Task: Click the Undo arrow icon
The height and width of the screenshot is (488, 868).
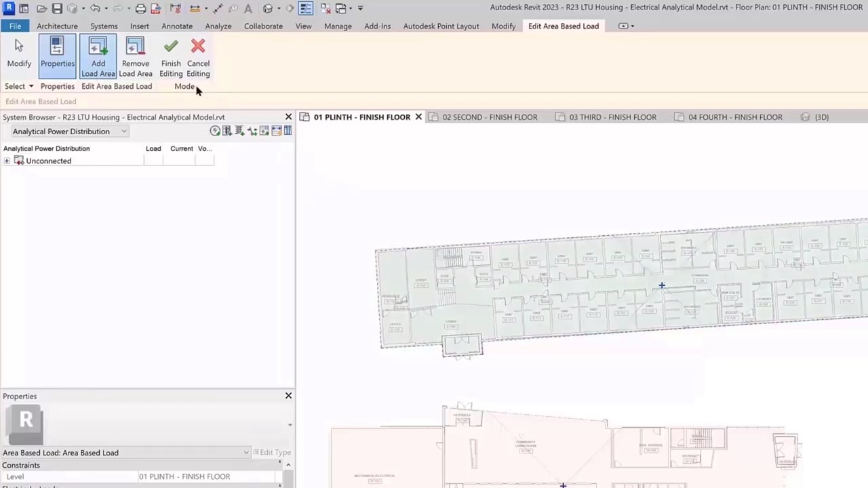Action: point(95,8)
